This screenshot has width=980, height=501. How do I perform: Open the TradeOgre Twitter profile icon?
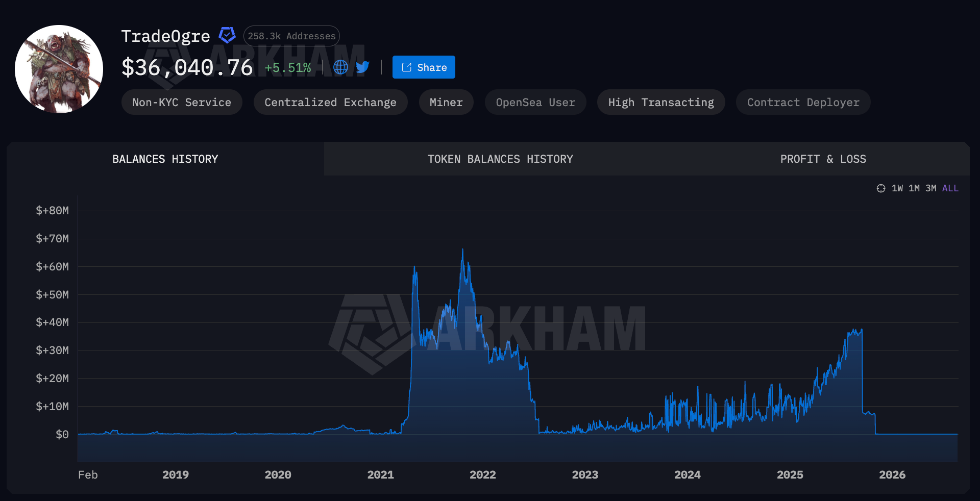coord(362,67)
